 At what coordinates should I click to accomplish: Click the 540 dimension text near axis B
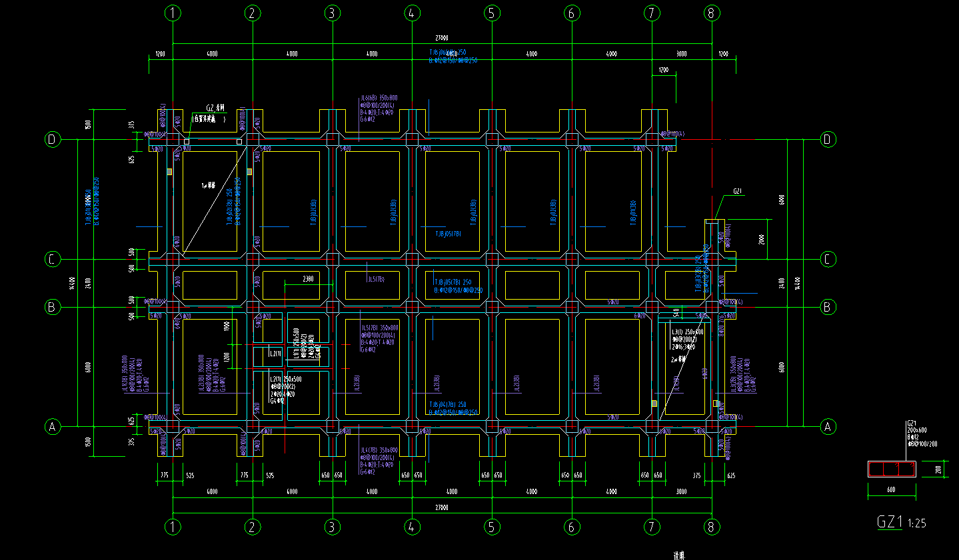click(x=676, y=312)
